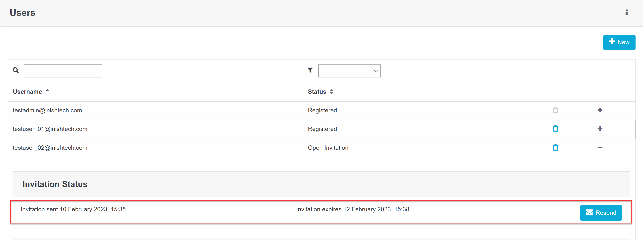The width and height of the screenshot is (644, 240).
Task: Collapse the testuser_02 invitation details
Action: click(x=600, y=148)
